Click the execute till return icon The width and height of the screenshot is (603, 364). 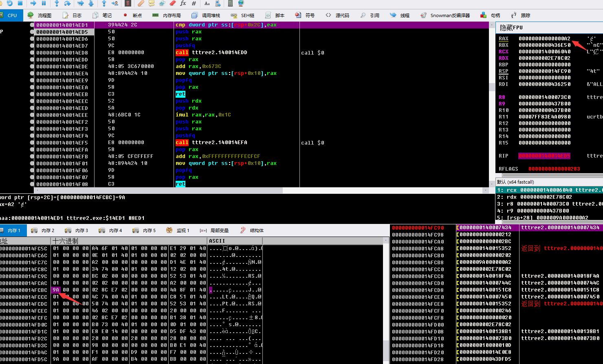(x=104, y=3)
